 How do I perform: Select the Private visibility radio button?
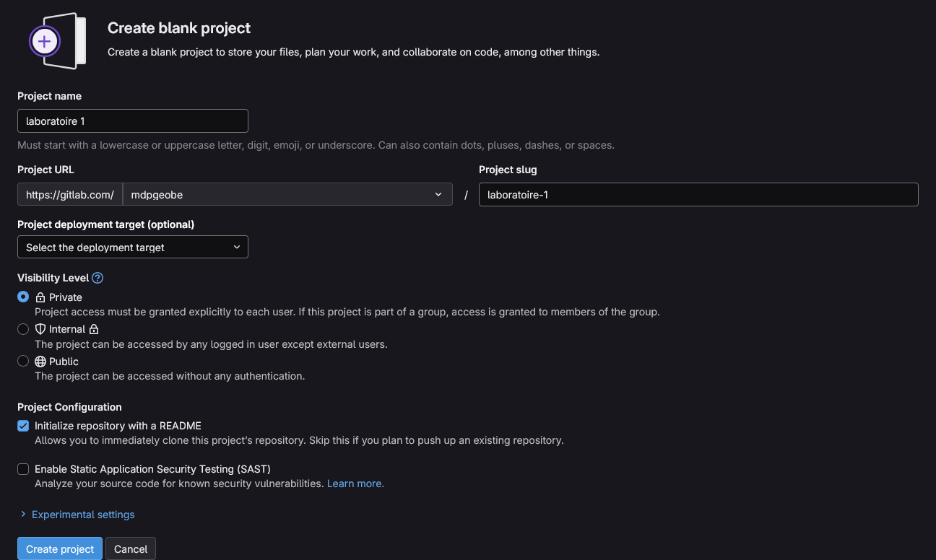tap(23, 297)
